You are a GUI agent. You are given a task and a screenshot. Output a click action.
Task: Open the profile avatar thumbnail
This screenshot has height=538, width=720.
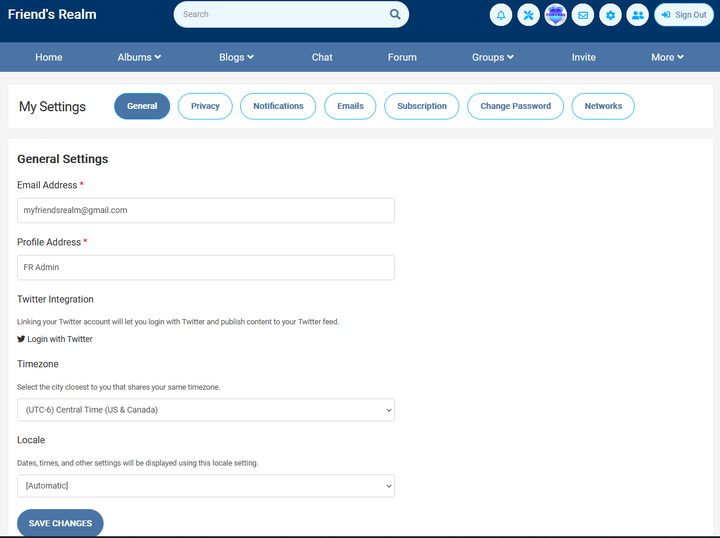pyautogui.click(x=556, y=15)
